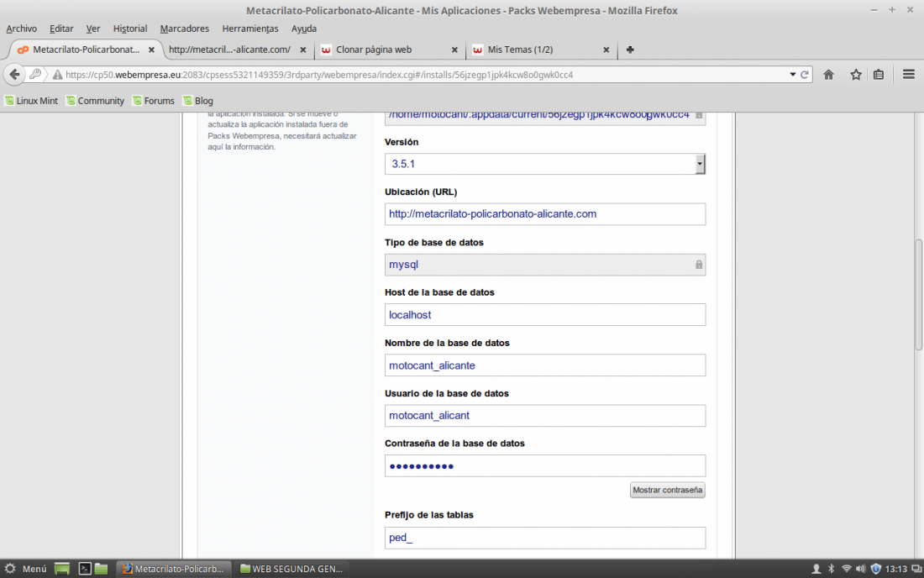Click Mostrar contraseña button
924x578 pixels.
(667, 491)
